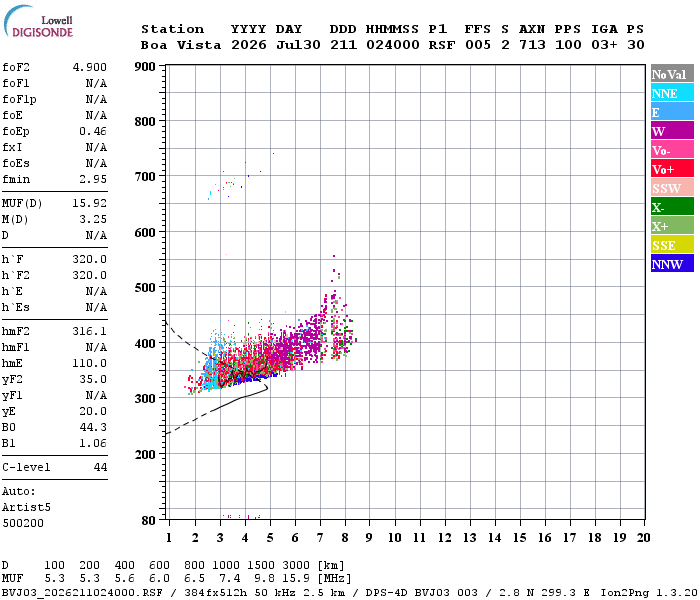Image resolution: width=700 pixels, height=600 pixels.
Task: Click the X- dark green legend swatch
Action: click(x=672, y=207)
